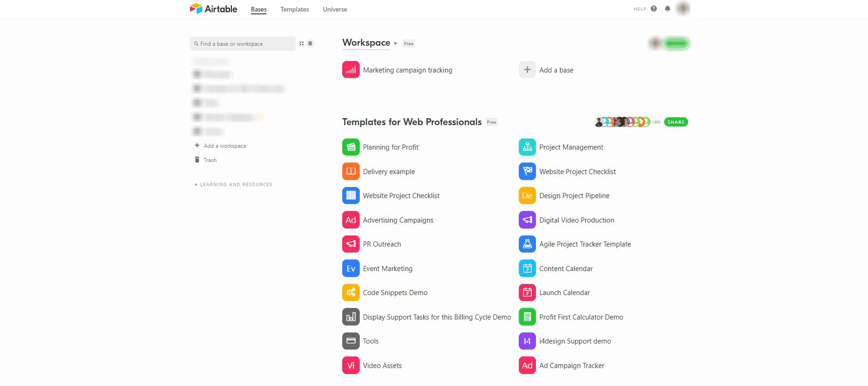This screenshot has width=868, height=386.
Task: Click the Add a base label
Action: pyautogui.click(x=556, y=70)
